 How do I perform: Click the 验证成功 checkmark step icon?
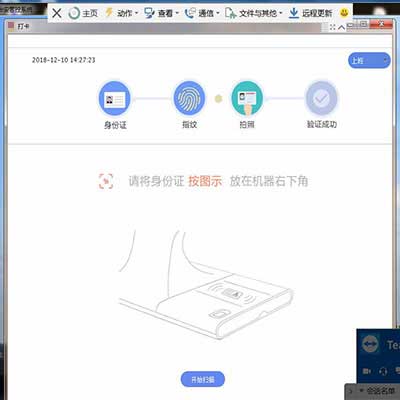click(x=322, y=98)
